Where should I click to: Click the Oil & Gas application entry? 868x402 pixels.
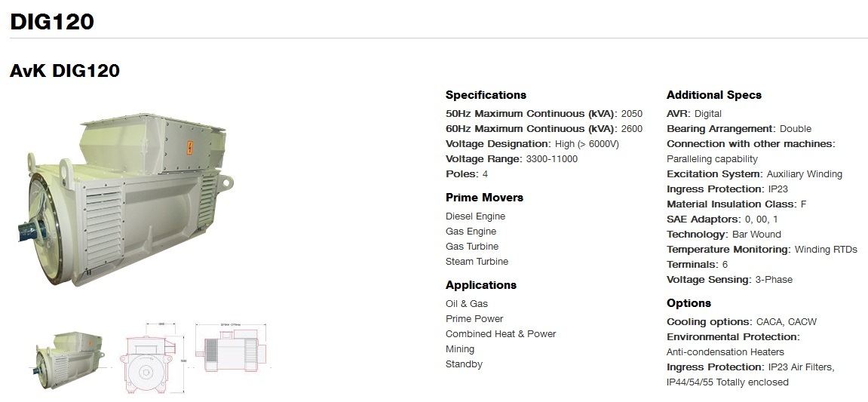[x=467, y=303]
